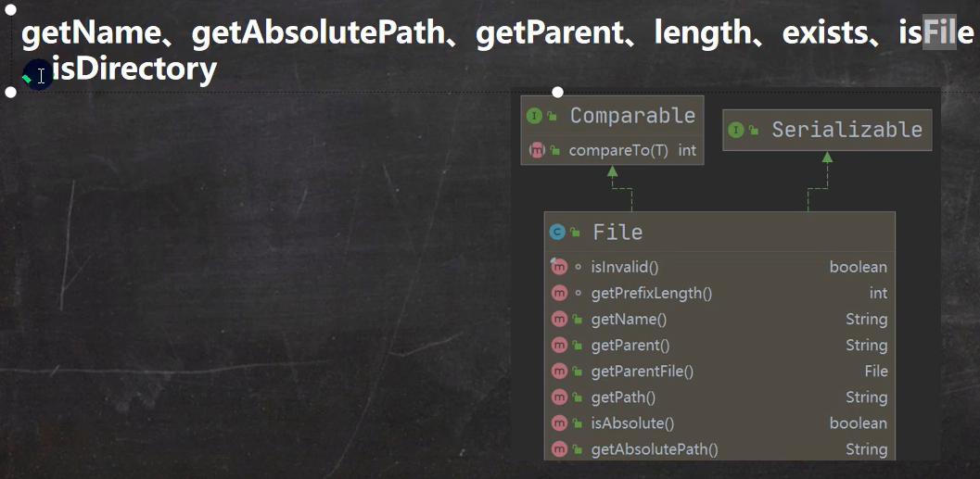This screenshot has width=980, height=479.
Task: Click the green interface icon beside Comparable
Action: (x=533, y=116)
